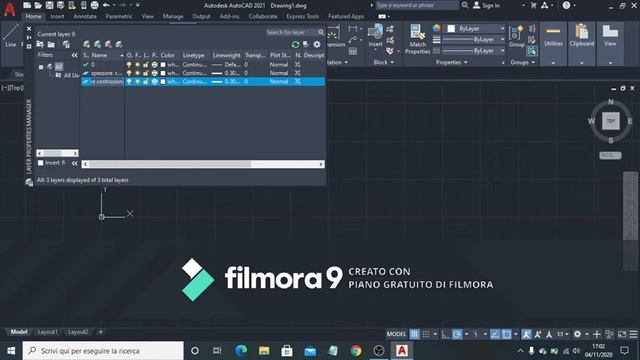Toggle ortho mode in status bar

445,334
